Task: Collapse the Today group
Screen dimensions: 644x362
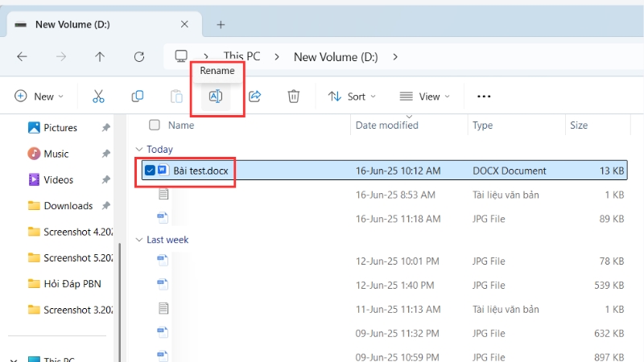Action: coord(139,150)
